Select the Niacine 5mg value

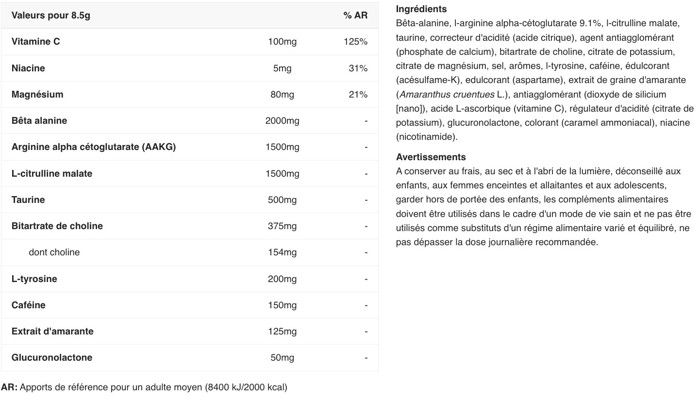282,68
